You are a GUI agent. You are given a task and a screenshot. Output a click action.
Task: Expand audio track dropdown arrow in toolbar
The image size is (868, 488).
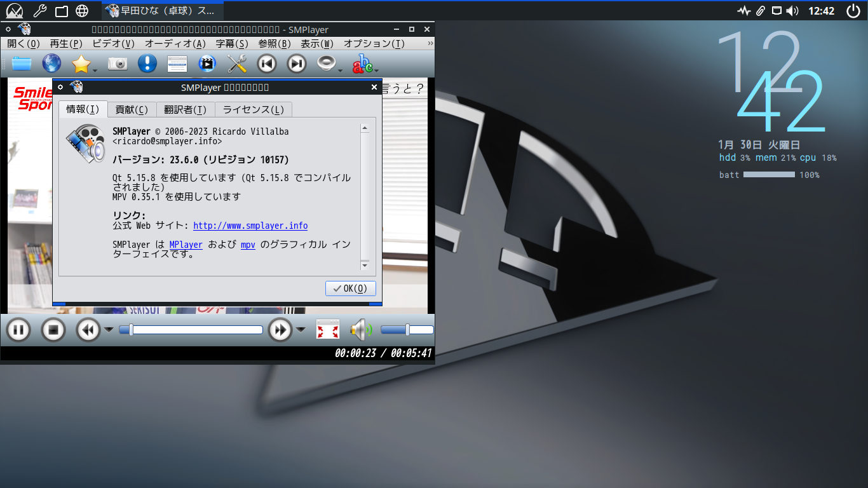[340, 70]
